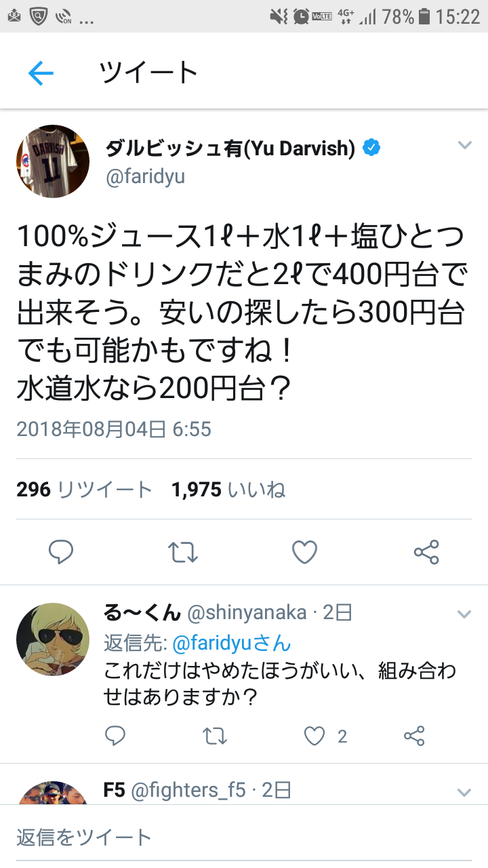Expand options chevron on る〜くん's reply

coord(464,614)
